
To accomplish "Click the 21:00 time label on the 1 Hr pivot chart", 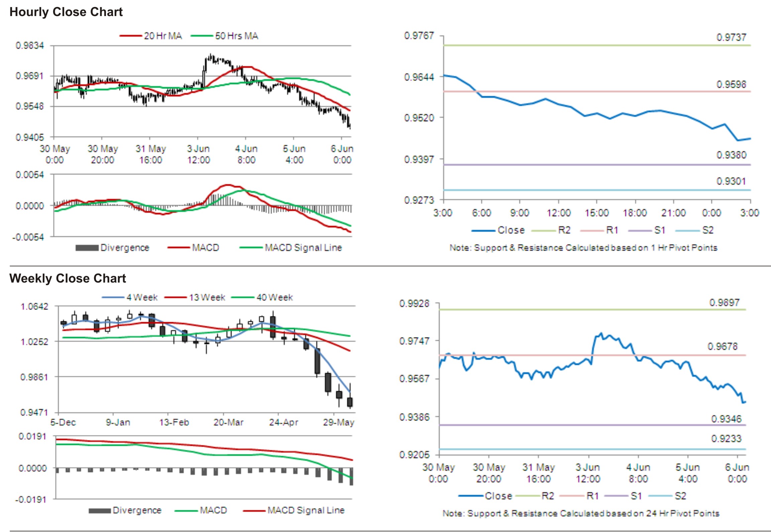I will coord(673,213).
